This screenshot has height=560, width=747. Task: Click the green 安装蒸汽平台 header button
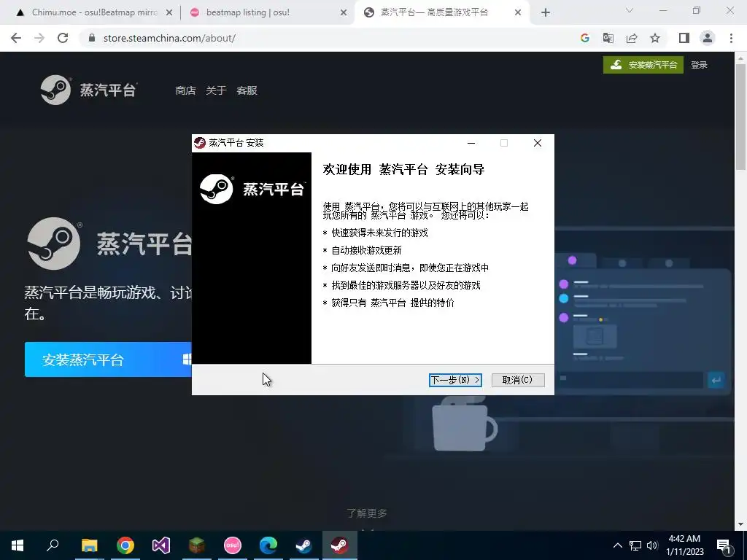point(643,65)
